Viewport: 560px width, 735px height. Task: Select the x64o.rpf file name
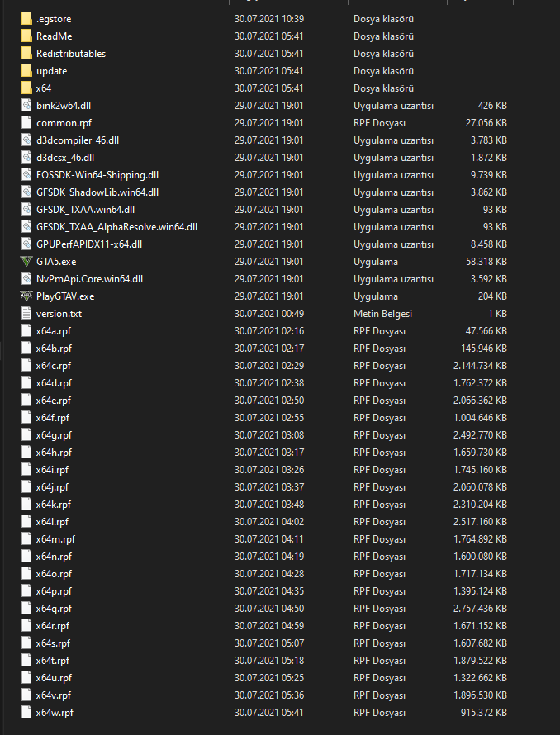[x=54, y=574]
